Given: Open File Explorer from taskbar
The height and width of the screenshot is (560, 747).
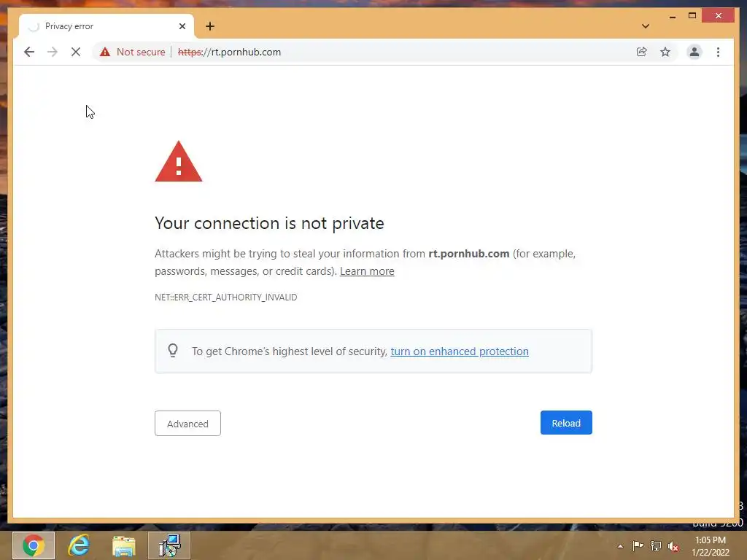Looking at the screenshot, I should (124, 545).
